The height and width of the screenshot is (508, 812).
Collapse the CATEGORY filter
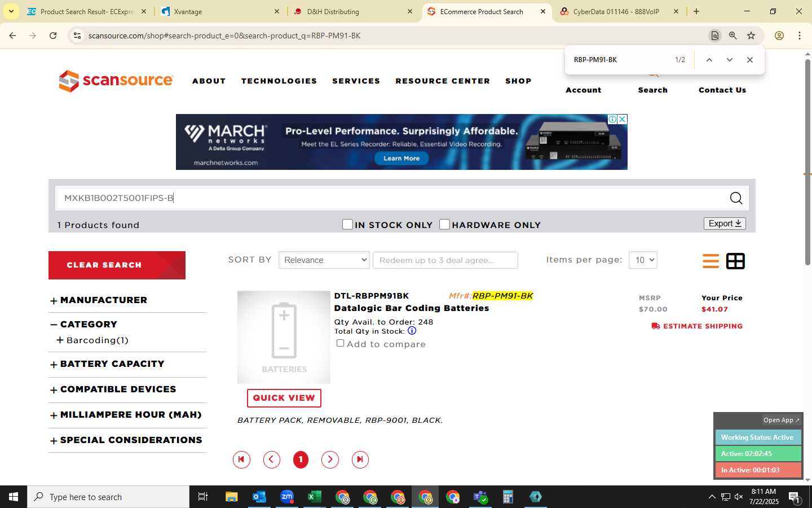pyautogui.click(x=54, y=325)
